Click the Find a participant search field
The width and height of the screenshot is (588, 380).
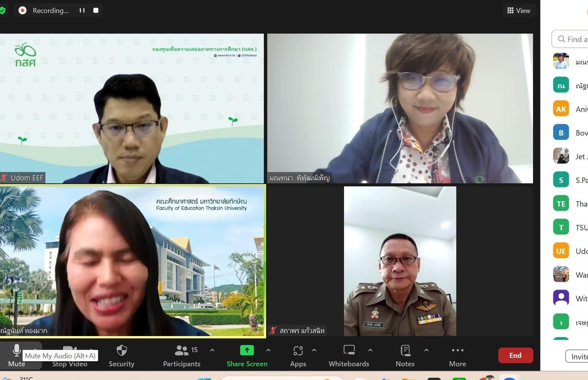(570, 39)
